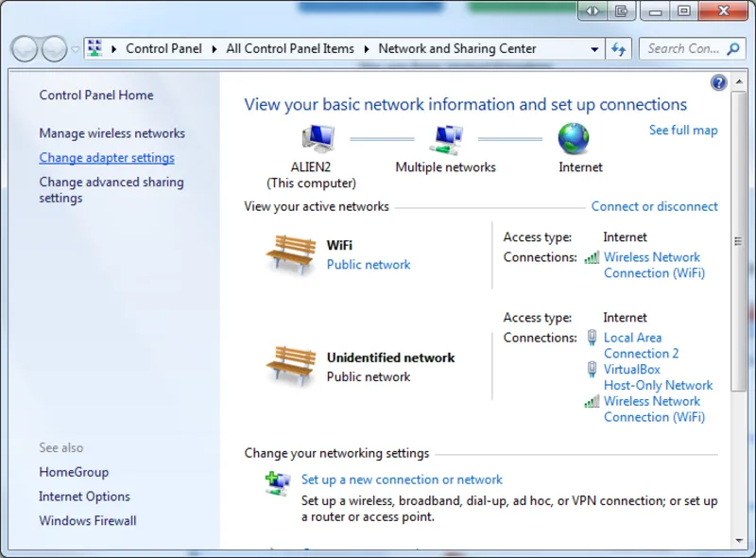Click signal bars icon under WiFi connections

(592, 258)
